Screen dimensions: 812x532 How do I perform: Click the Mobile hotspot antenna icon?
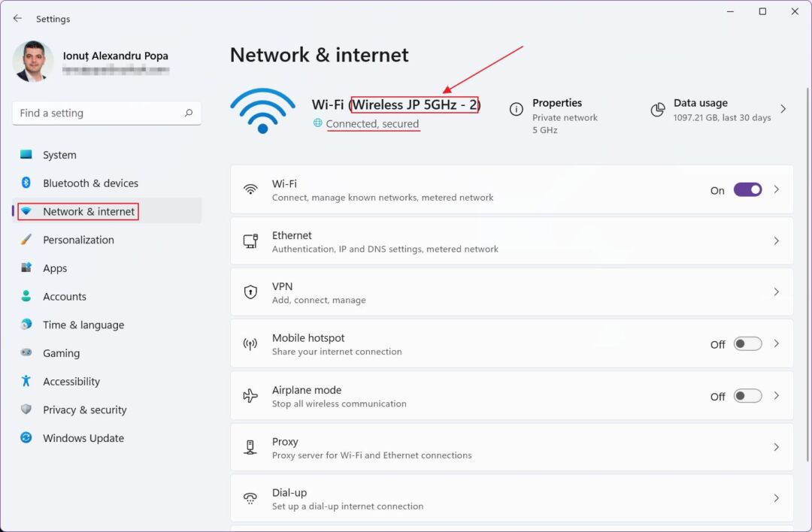(x=250, y=344)
